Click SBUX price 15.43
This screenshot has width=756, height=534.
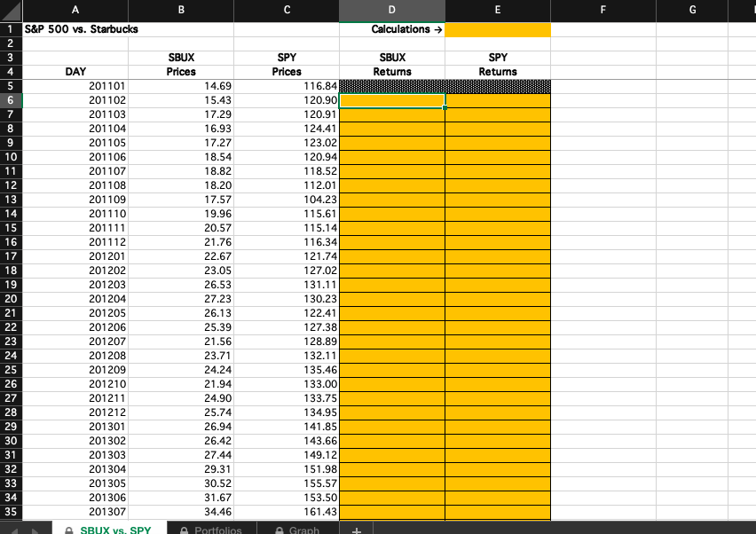(x=181, y=100)
